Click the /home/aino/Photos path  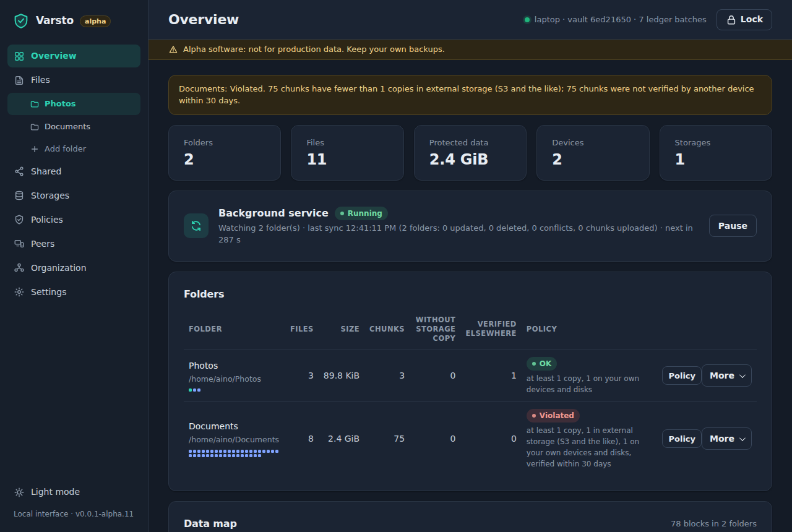point(225,379)
